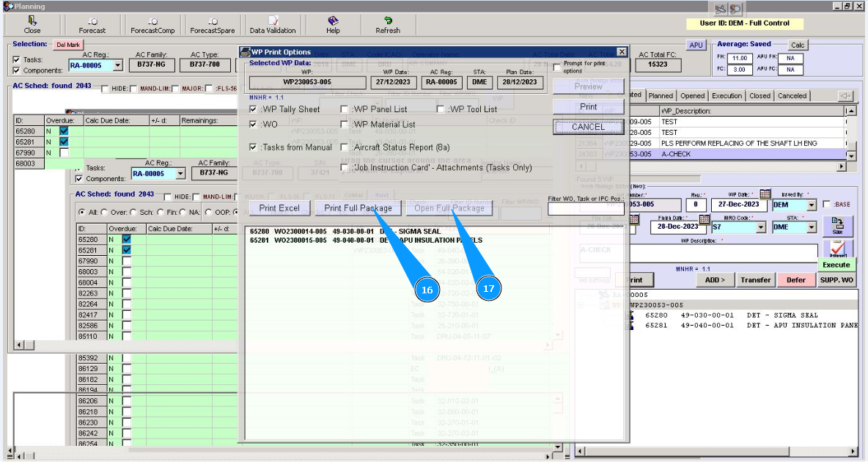This screenshot has width=868, height=462.
Task: Click the Calc button in Average panel
Action: pyautogui.click(x=797, y=45)
